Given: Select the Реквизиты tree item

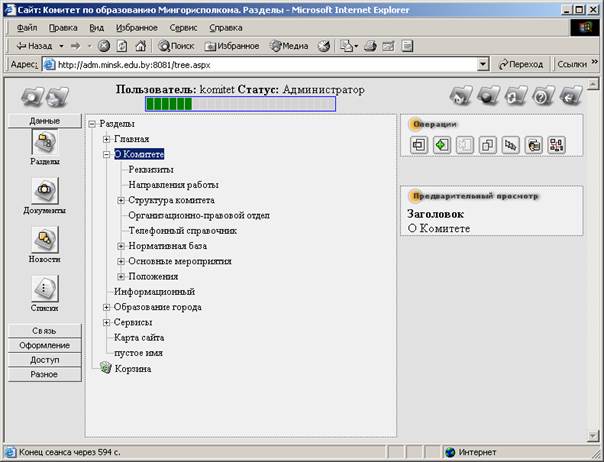Looking at the screenshot, I should click(151, 170).
